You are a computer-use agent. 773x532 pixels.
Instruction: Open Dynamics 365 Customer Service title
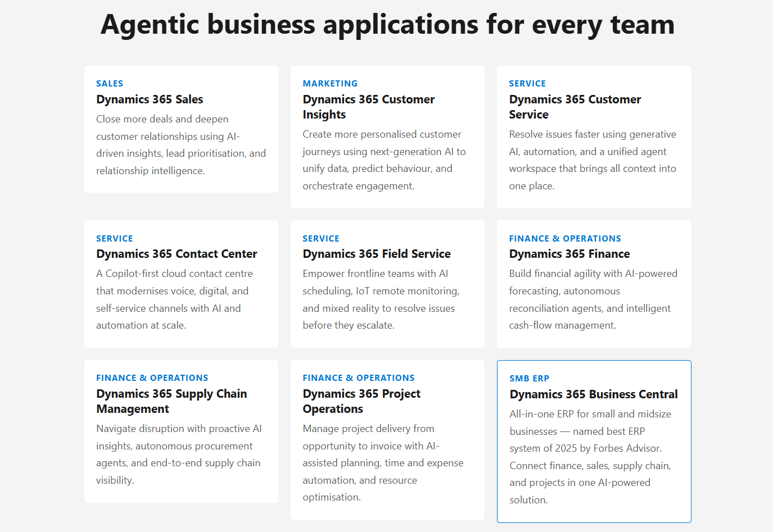[575, 107]
